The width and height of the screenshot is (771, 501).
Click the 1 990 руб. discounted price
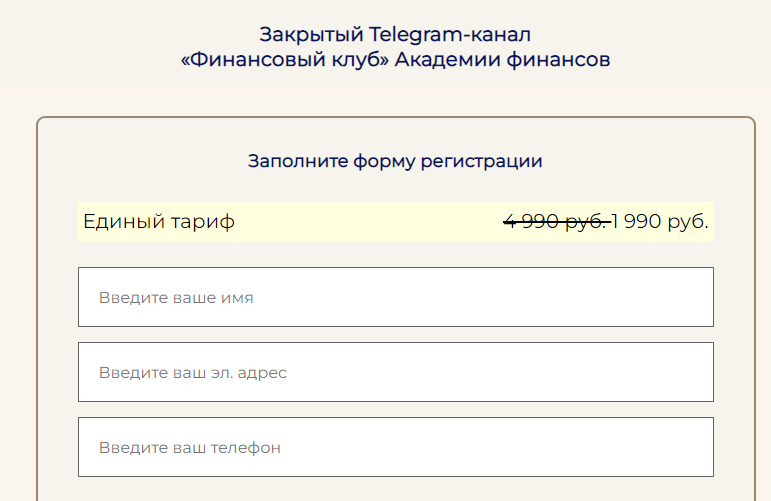[x=661, y=221]
